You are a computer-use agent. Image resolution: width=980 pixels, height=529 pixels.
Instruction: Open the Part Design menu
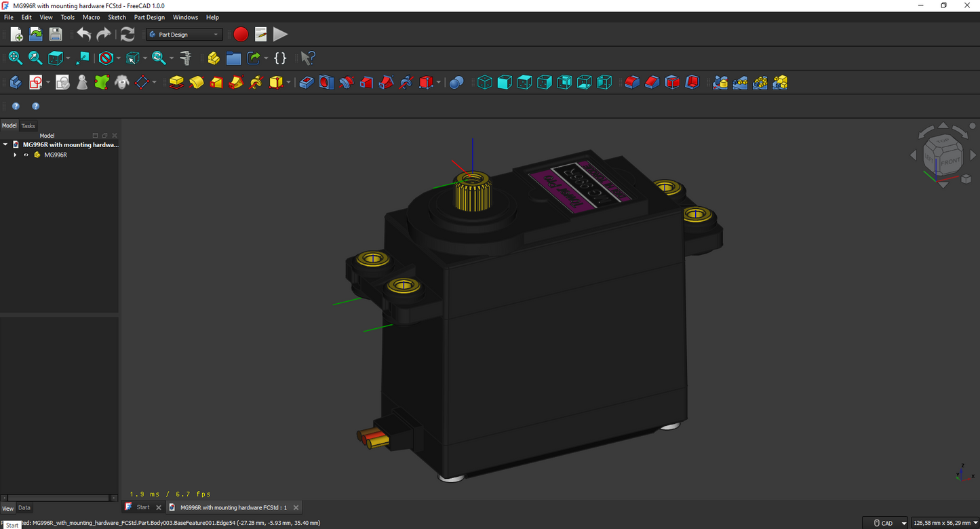[x=149, y=17]
